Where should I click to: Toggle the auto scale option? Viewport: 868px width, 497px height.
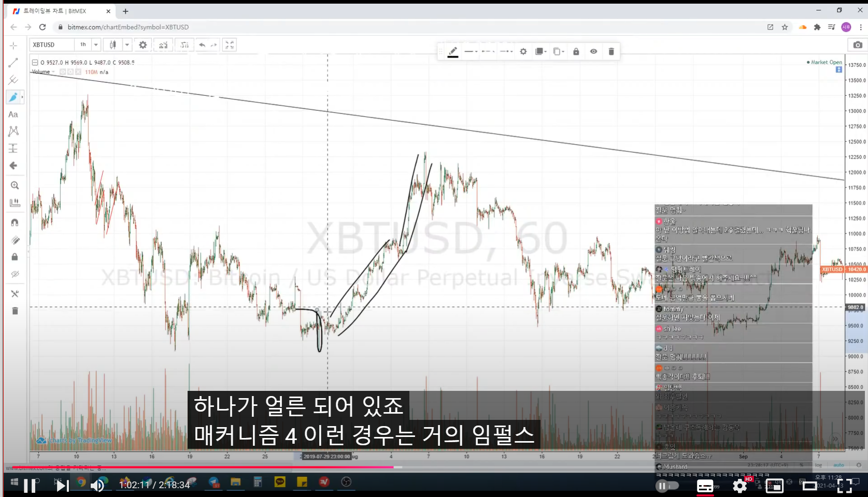coord(838,465)
